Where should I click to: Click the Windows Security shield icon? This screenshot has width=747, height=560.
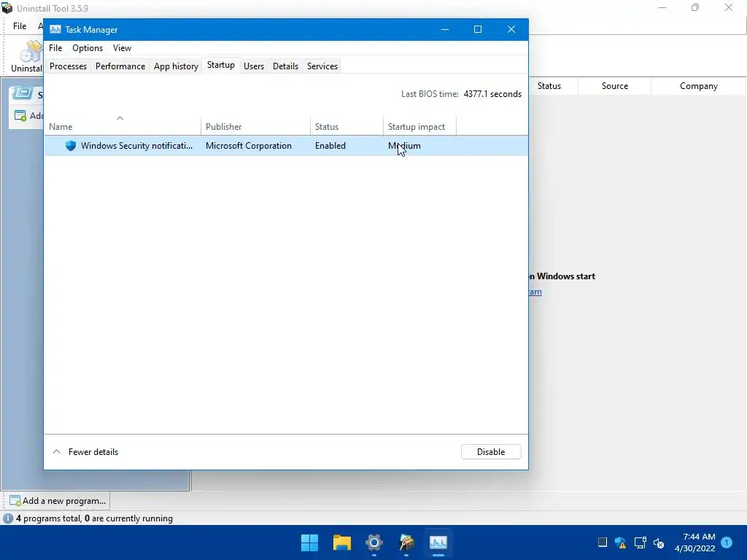pos(71,146)
